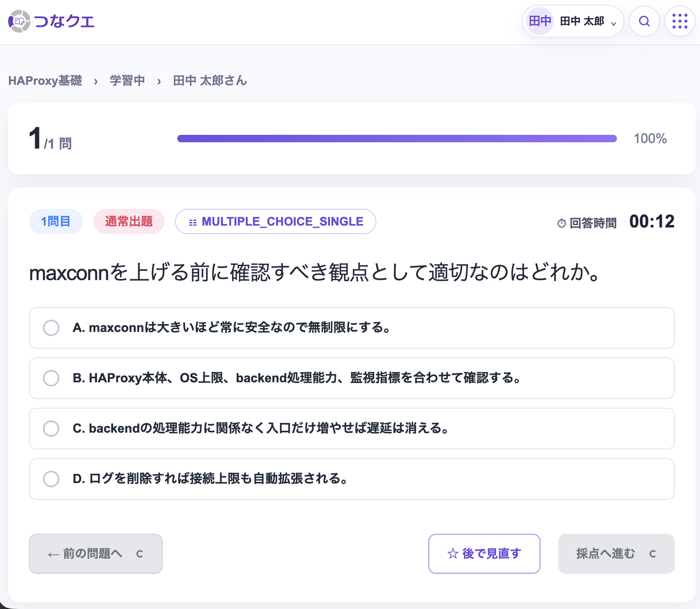Image resolution: width=700 pixels, height=609 pixels.
Task: Click the timer clock icon beside 回答時間
Action: tap(561, 223)
